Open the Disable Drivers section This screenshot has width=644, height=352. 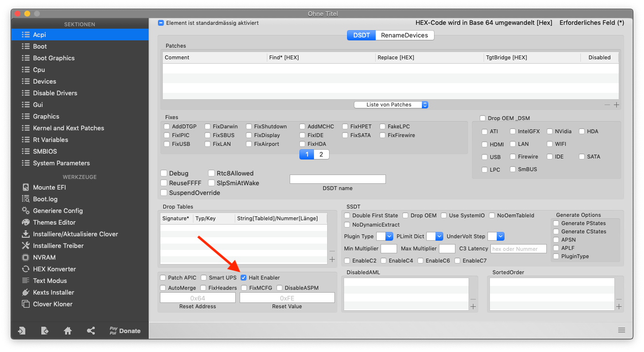pos(80,93)
